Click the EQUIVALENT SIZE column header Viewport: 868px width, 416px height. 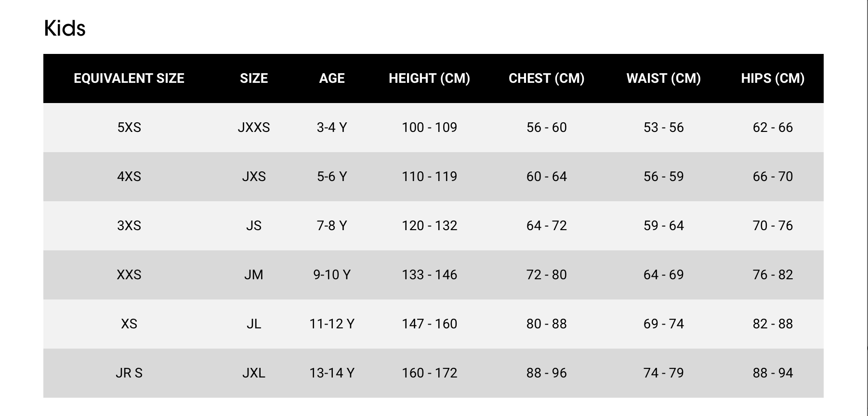pos(129,78)
